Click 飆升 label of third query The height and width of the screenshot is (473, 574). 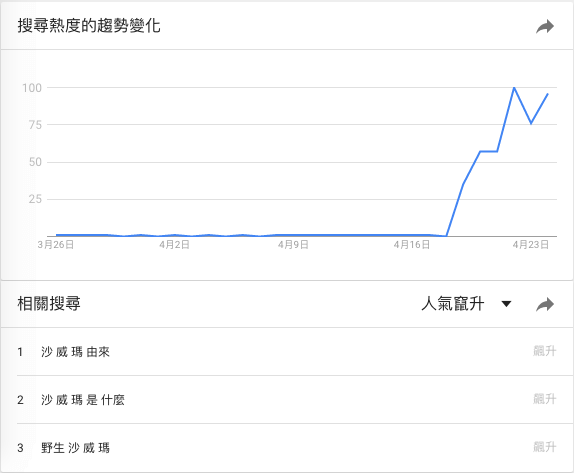point(545,447)
